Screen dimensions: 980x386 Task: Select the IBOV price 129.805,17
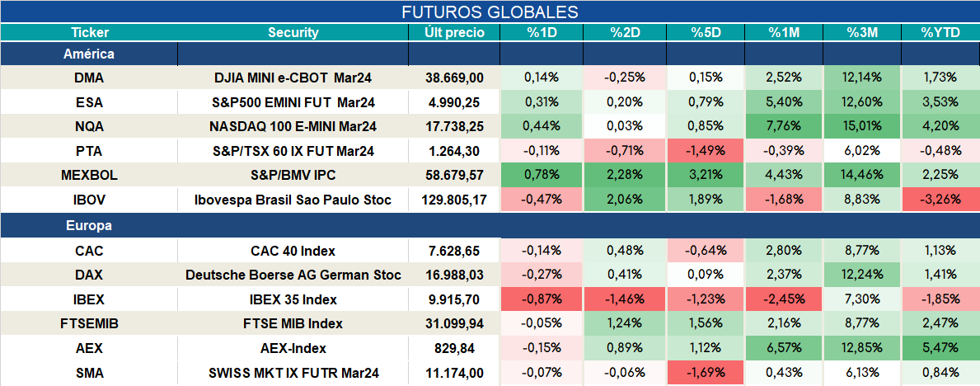[x=454, y=200]
